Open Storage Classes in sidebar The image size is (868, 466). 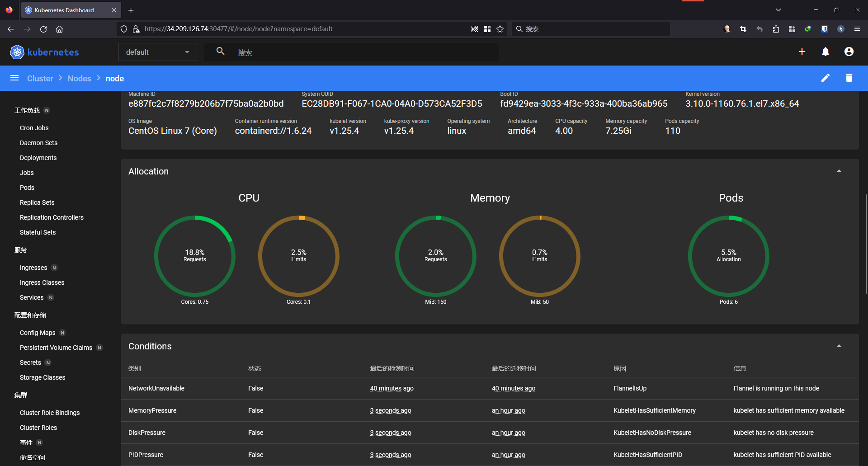click(x=42, y=377)
